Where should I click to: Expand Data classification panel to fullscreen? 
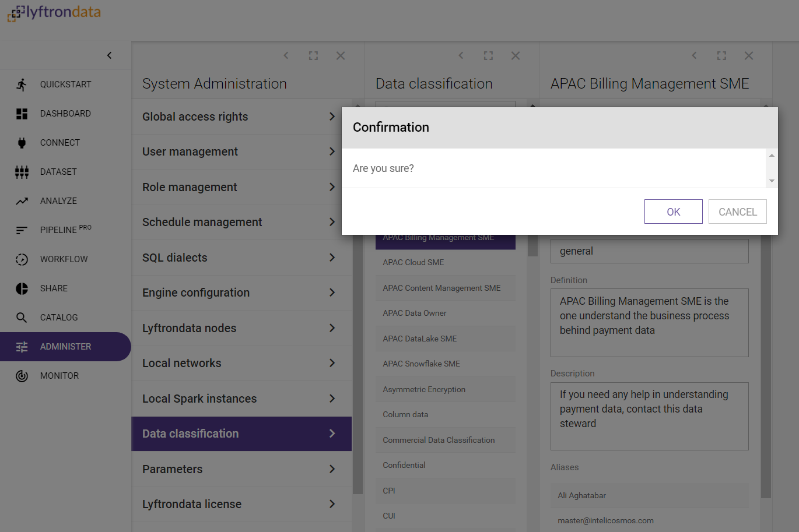488,55
